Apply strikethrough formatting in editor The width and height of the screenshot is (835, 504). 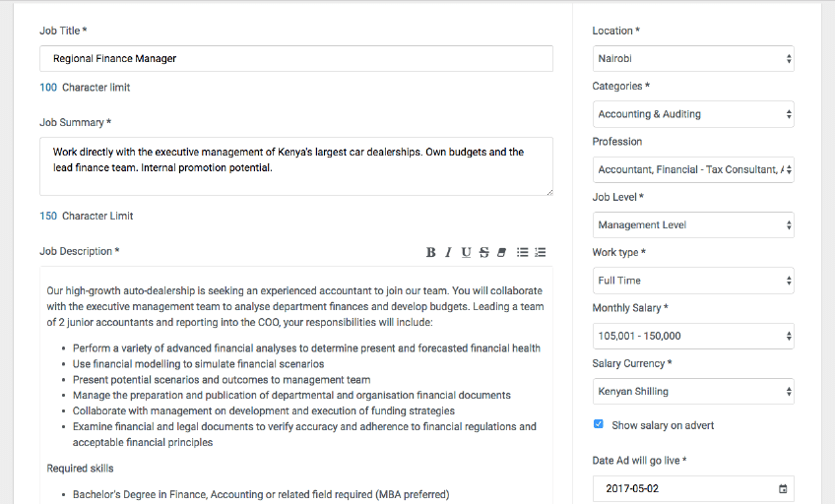(x=483, y=252)
